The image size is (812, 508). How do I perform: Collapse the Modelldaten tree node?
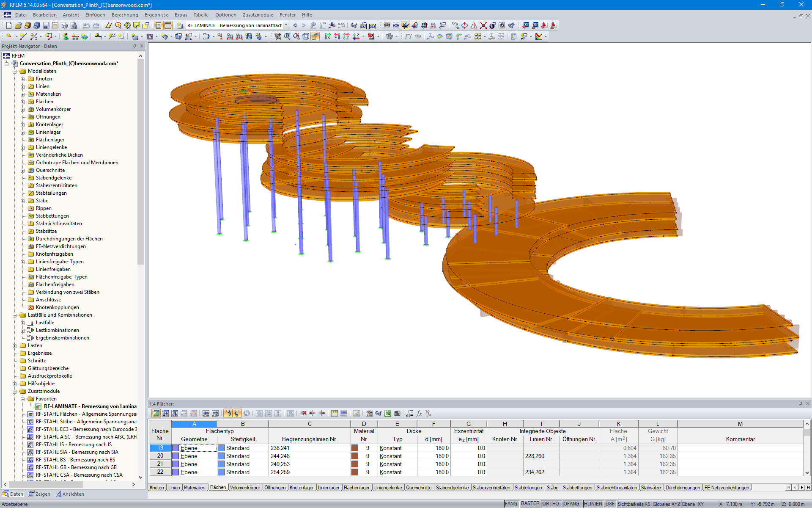tap(14, 71)
